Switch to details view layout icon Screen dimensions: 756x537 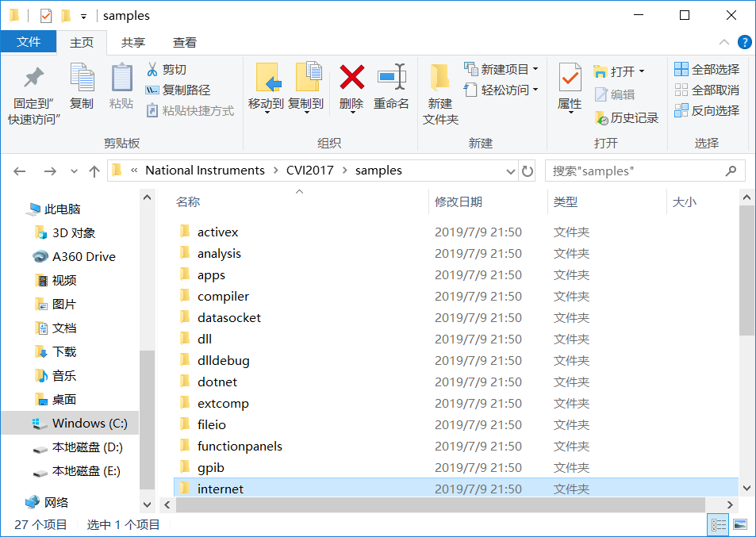(x=719, y=524)
